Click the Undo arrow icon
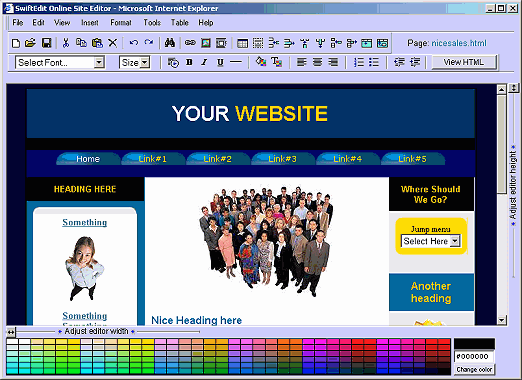The image size is (522, 380). 134,43
